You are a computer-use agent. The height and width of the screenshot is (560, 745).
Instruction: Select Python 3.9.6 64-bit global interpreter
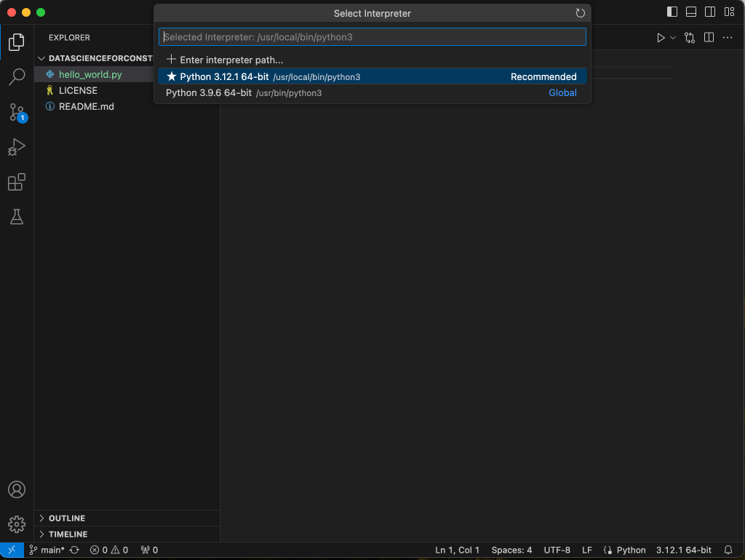click(x=372, y=93)
